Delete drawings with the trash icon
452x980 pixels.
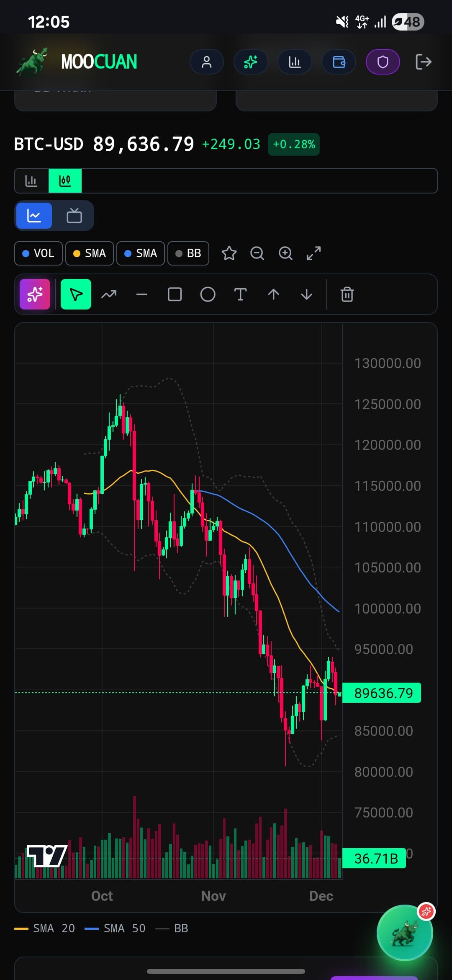coord(347,294)
